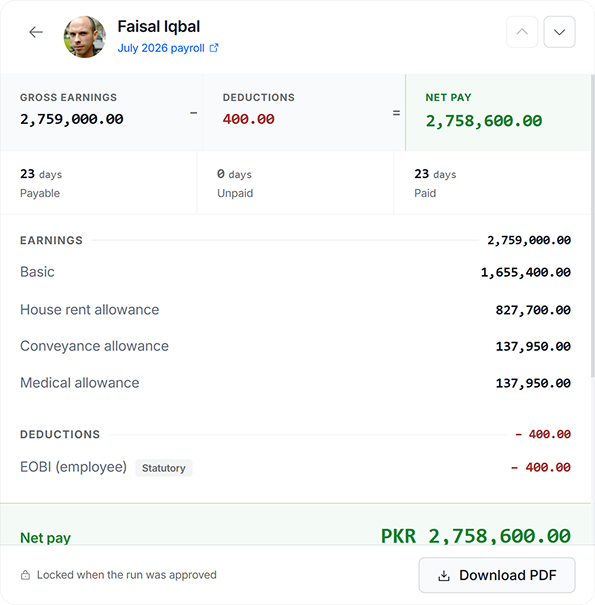Select the Faisal Iqbal name heading

[159, 27]
